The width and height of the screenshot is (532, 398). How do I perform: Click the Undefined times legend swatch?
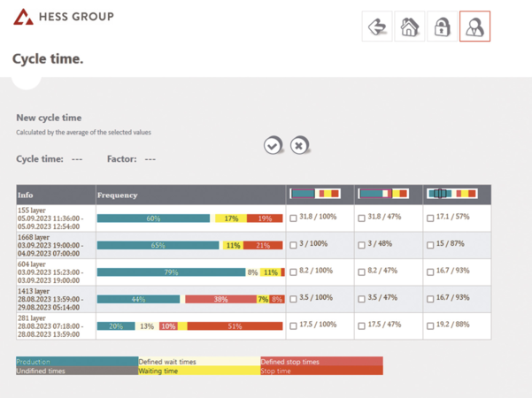77,371
